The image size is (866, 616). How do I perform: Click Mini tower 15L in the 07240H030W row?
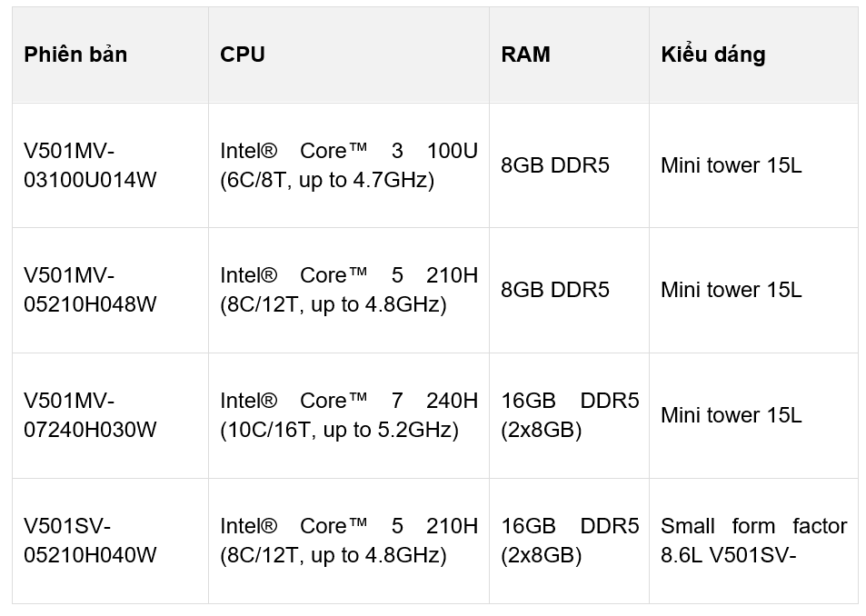731,415
